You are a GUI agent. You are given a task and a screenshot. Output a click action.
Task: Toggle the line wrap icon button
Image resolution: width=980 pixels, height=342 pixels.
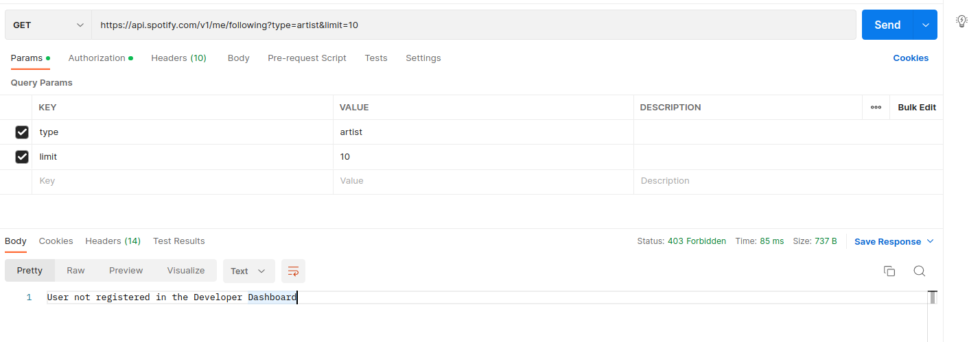point(293,271)
